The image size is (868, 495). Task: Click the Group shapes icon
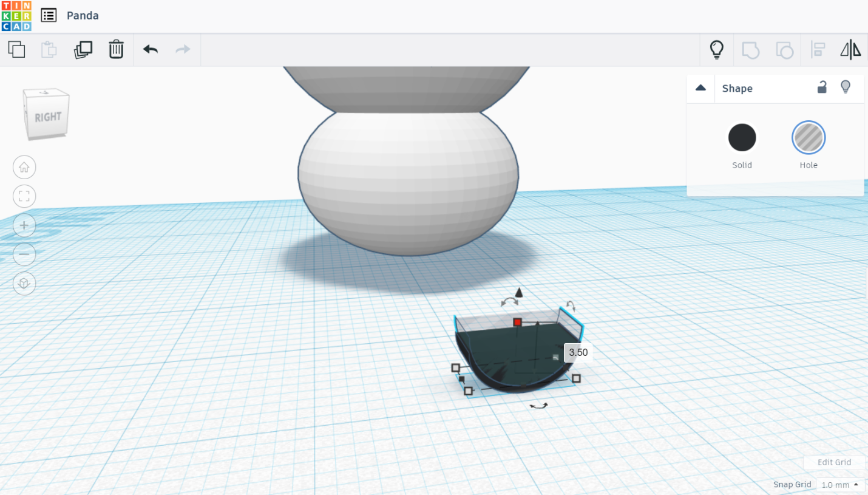click(x=751, y=50)
